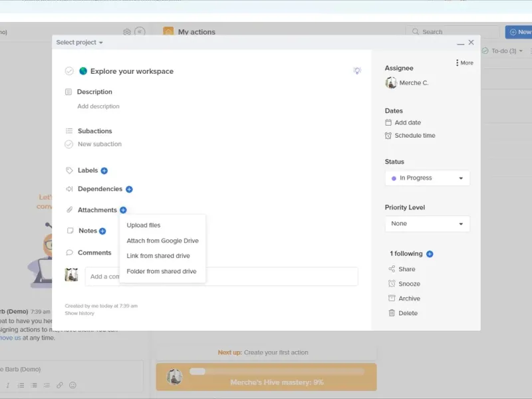
Task: Click the Delete trash icon
Action: [392, 313]
